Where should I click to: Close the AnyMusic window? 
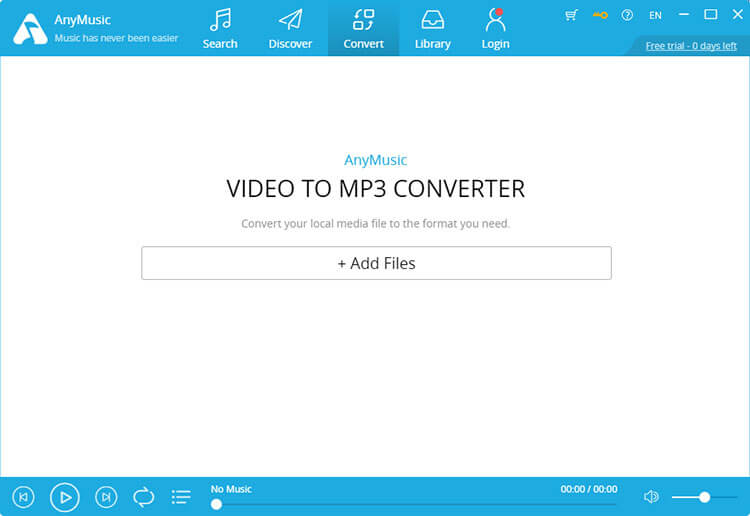tap(738, 14)
